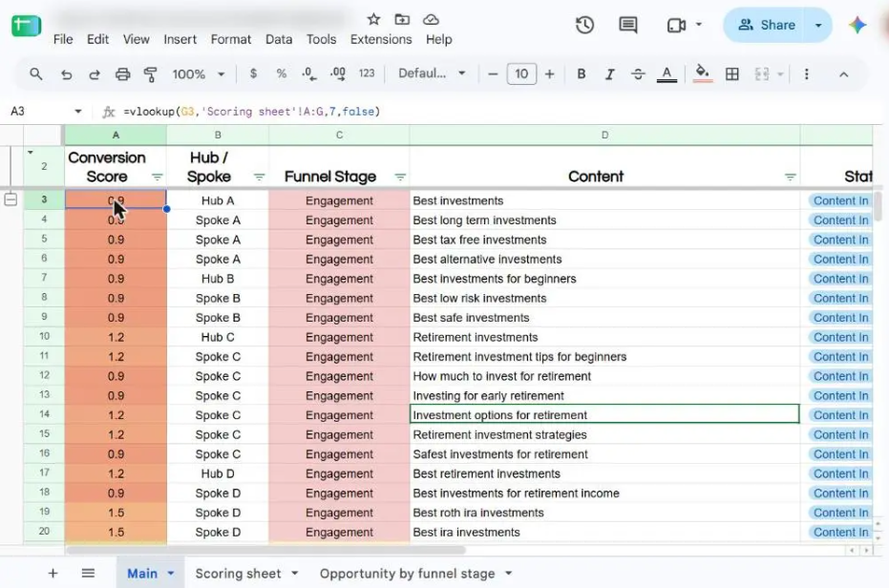Open the Google Sheets home icon
889x588 pixels.
click(26, 26)
